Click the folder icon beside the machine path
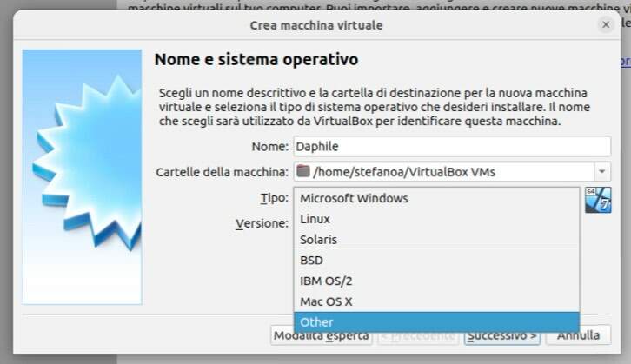 pyautogui.click(x=303, y=171)
